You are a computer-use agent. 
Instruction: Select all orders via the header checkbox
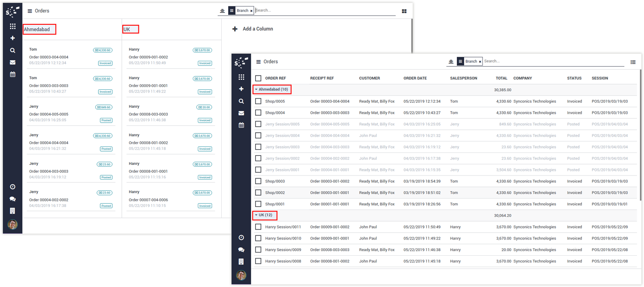tap(258, 78)
